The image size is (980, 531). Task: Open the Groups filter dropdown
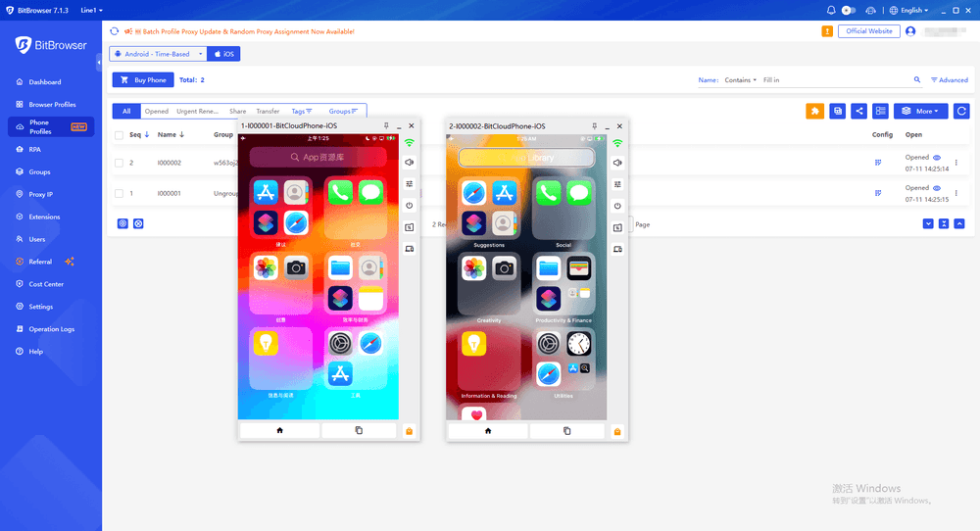point(343,112)
